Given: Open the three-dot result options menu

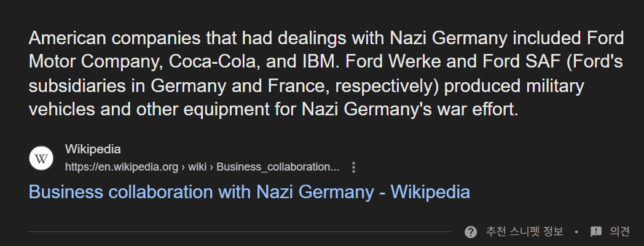Looking at the screenshot, I should pos(353,167).
